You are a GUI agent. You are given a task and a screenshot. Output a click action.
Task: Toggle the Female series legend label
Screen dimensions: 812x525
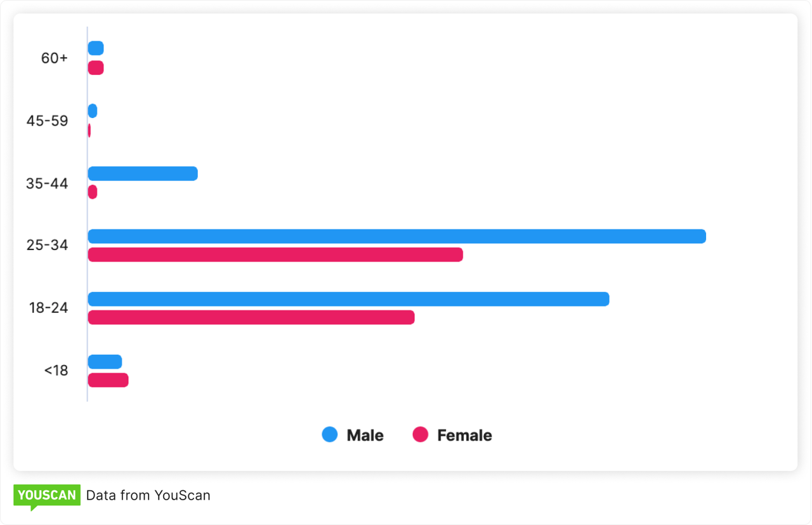(x=464, y=435)
